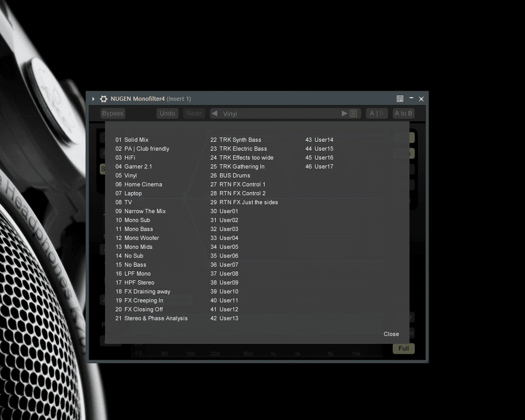Select preset 05 Vinyl
This screenshot has height=420, width=525.
(x=126, y=175)
